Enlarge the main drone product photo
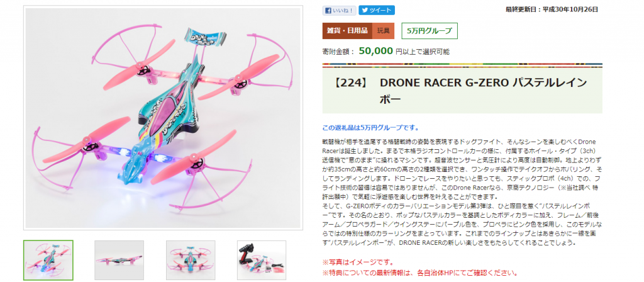The width and height of the screenshot is (644, 282). click(163, 118)
